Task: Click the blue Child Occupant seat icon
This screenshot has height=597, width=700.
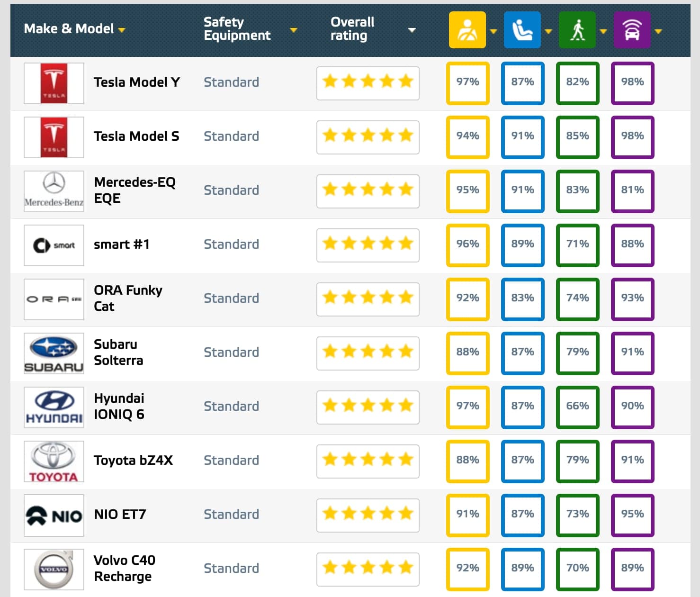Action: click(522, 30)
